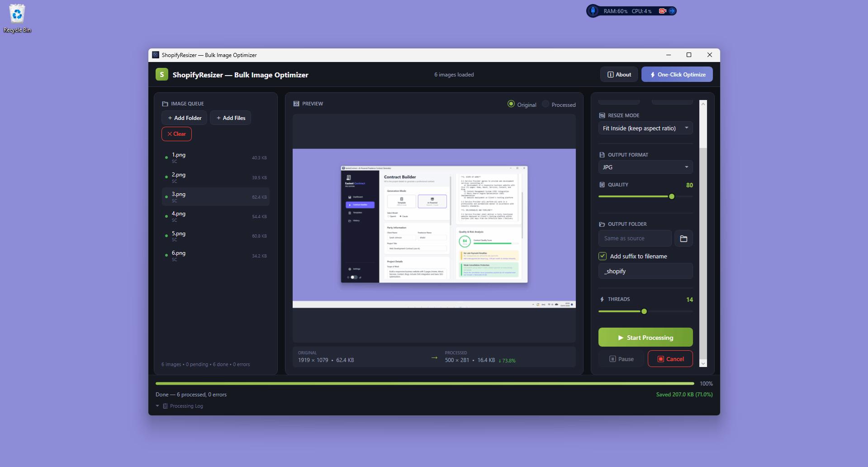Open the Resize Mode dropdown

pos(645,128)
